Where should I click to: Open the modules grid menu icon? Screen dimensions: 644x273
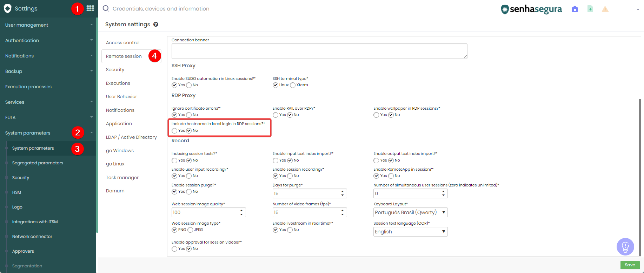click(x=90, y=8)
